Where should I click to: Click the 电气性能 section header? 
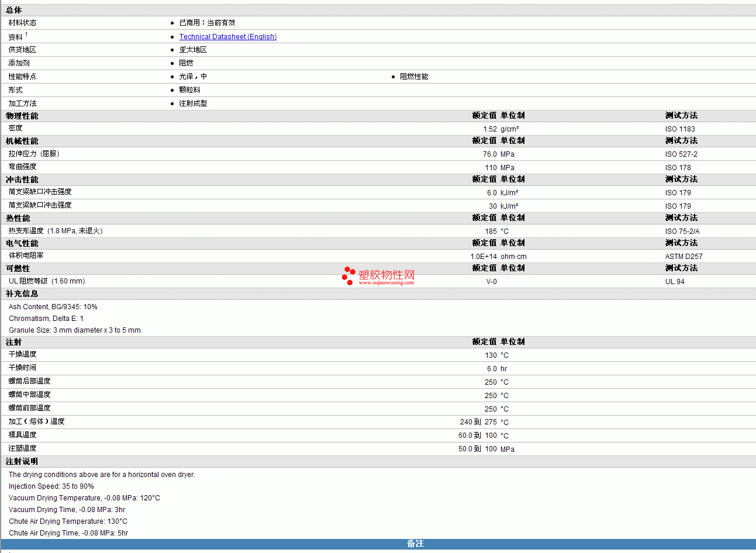[22, 243]
